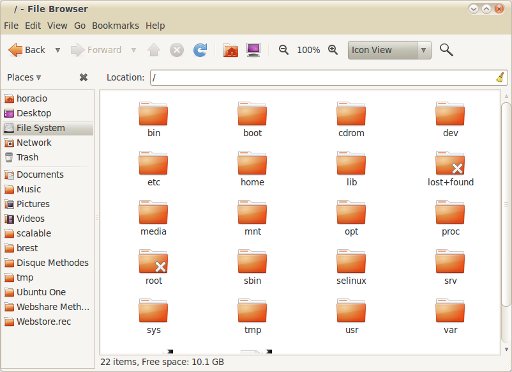
Task: Select the media folder icon
Action: click(153, 212)
